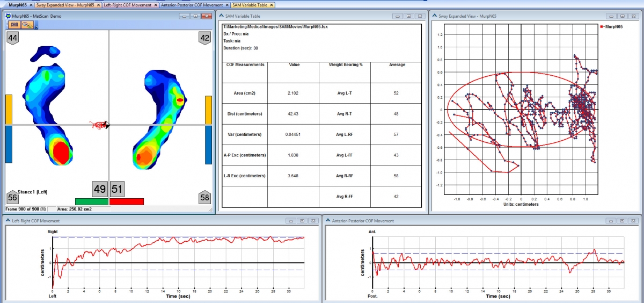Click the center of force arrow marker
This screenshot has height=303, width=644.
coord(107,125)
